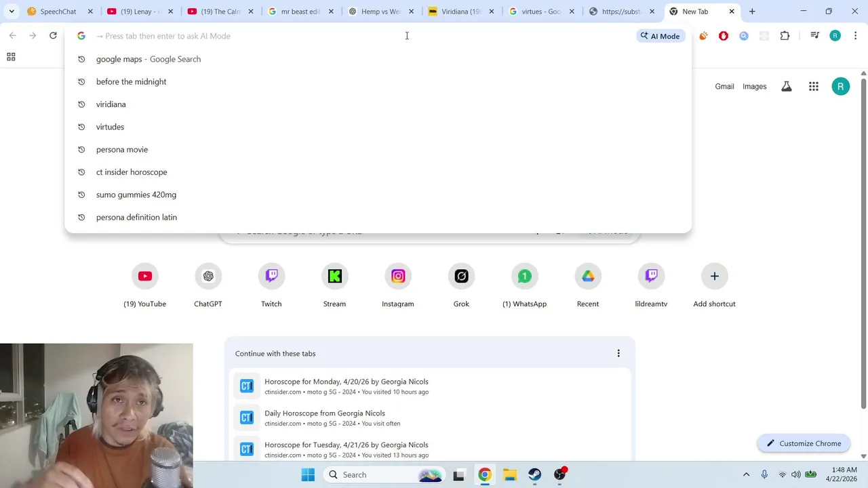Screen dimensions: 868x488
Task: Select the persona definition latin suggestion
Action: click(378, 217)
